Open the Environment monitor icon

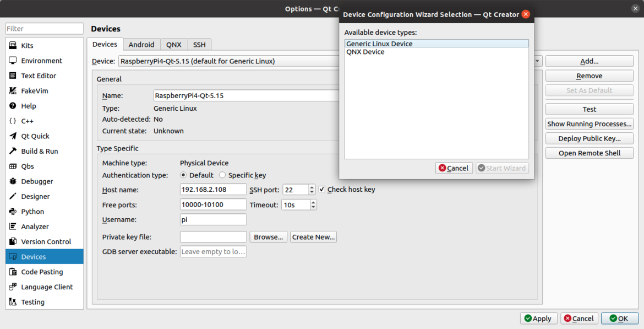pos(13,61)
